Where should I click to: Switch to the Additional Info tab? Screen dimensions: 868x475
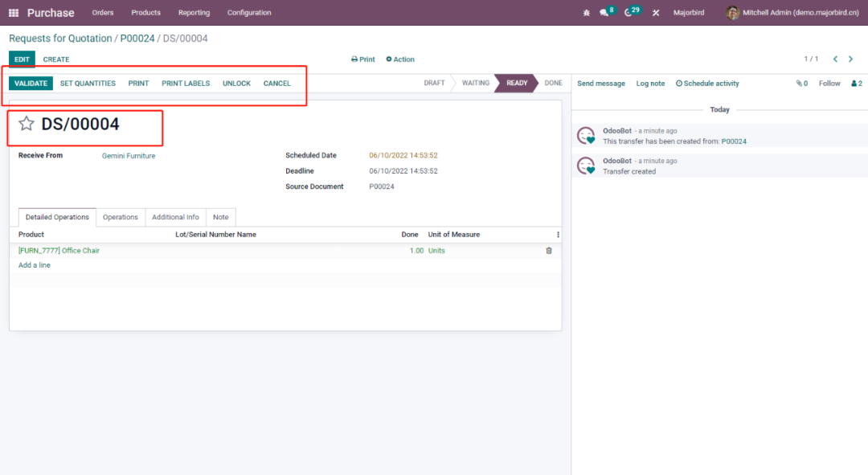(x=175, y=217)
